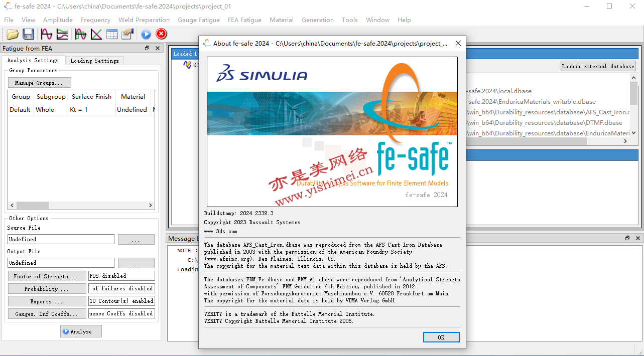Screen dimensions: 644x356
Task: Switch to the Analysis Settings tab
Action: (33, 60)
